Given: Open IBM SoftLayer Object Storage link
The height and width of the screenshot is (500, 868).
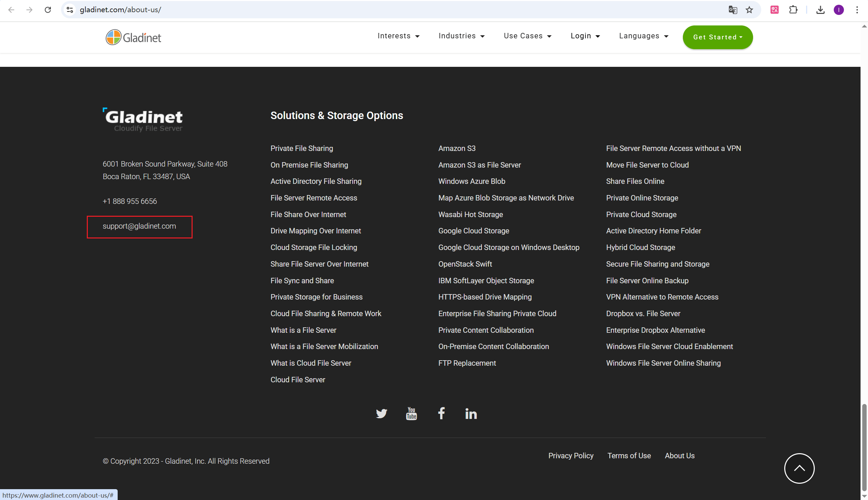Looking at the screenshot, I should click(x=486, y=281).
